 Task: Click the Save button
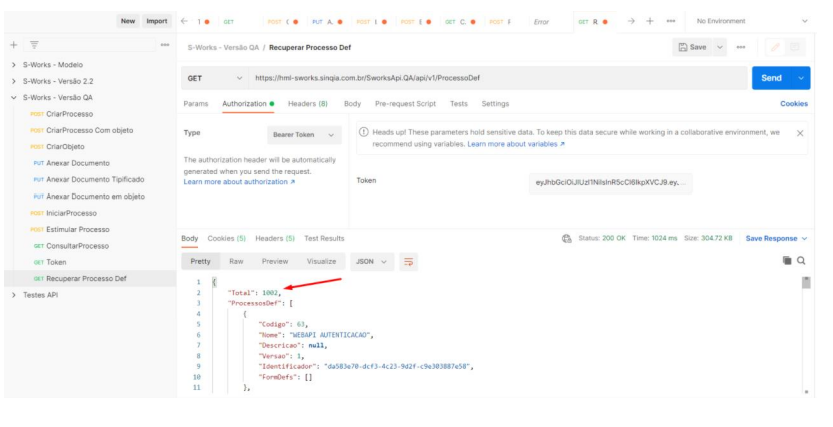(x=693, y=47)
